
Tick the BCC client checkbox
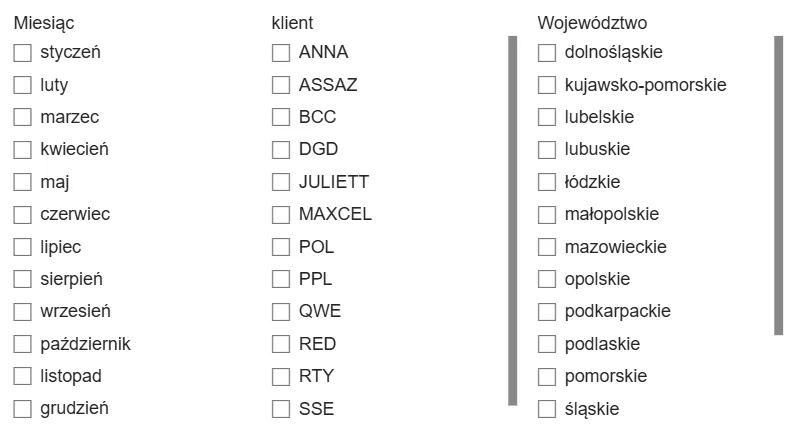[x=281, y=117]
